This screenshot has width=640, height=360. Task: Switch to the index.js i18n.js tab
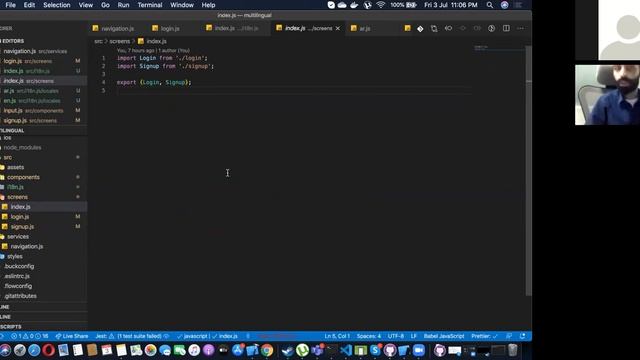(236, 28)
